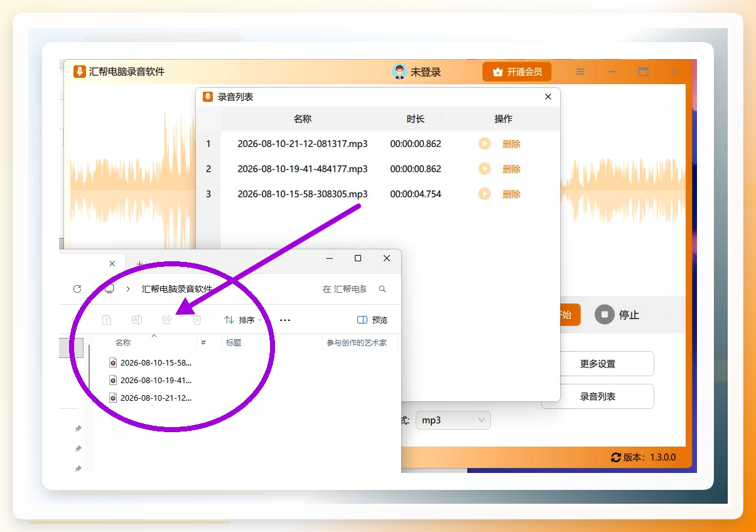Play recording 2026-08-10-15-58-308305.mp3
Screen dimensions: 756x532
coord(484,194)
